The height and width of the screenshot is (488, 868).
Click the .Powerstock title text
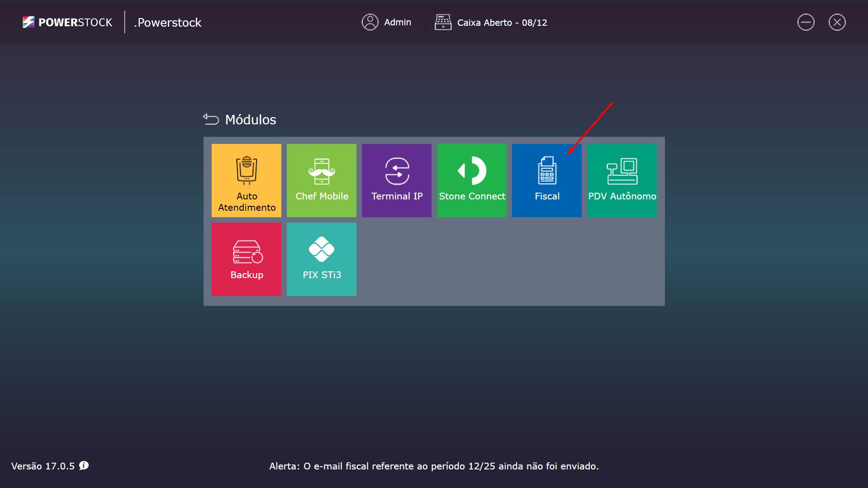point(168,23)
